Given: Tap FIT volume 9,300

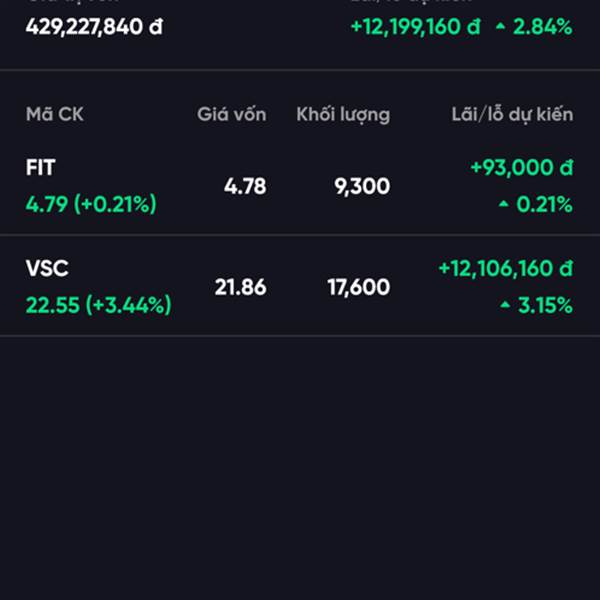Looking at the screenshot, I should [362, 186].
